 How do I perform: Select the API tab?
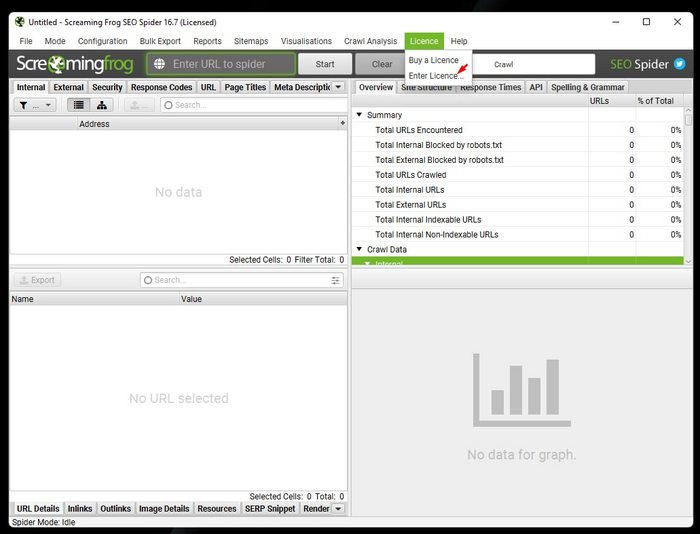[536, 87]
